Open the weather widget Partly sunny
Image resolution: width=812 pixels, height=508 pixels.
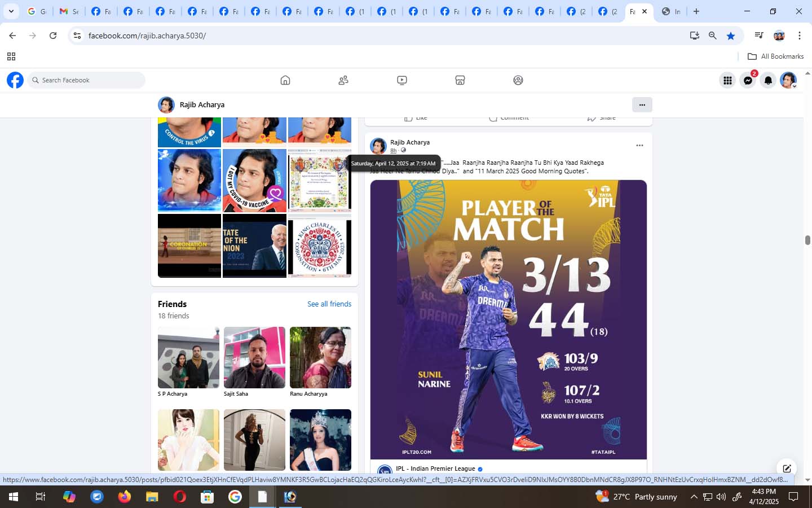636,497
